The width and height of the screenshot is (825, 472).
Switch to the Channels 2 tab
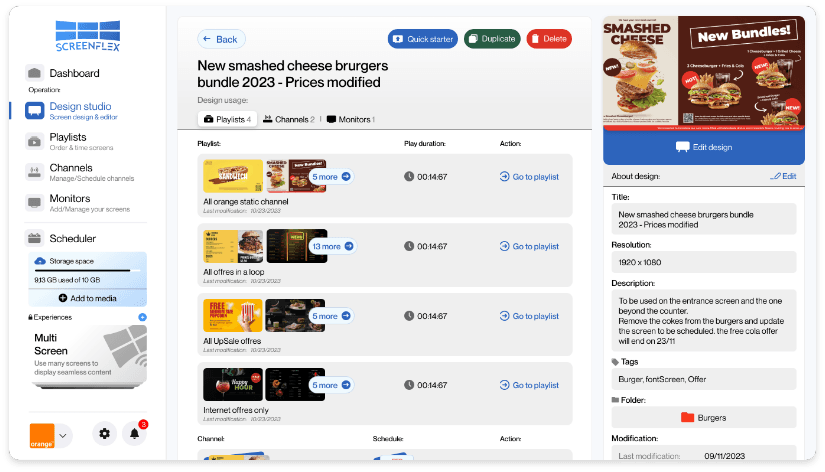(289, 119)
